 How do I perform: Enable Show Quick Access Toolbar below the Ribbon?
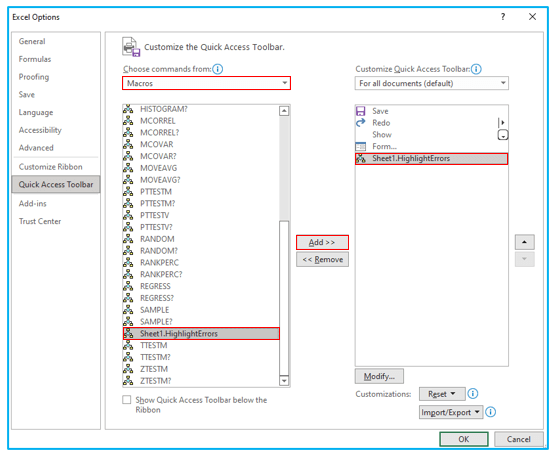pos(127,400)
